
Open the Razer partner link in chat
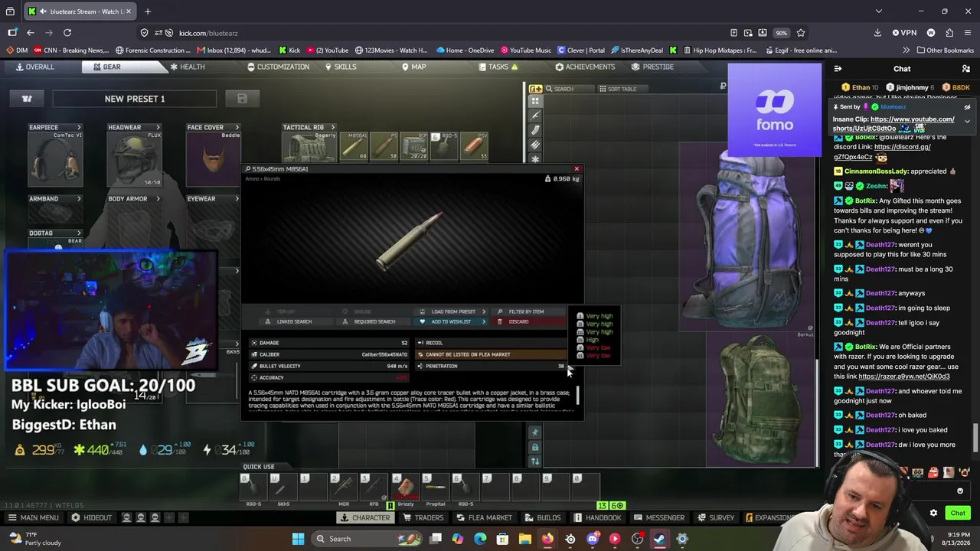tap(904, 377)
